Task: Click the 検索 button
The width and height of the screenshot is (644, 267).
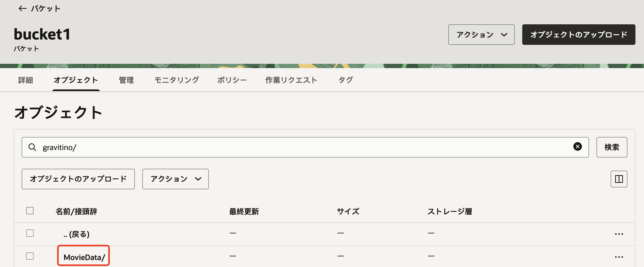Action: (612, 147)
